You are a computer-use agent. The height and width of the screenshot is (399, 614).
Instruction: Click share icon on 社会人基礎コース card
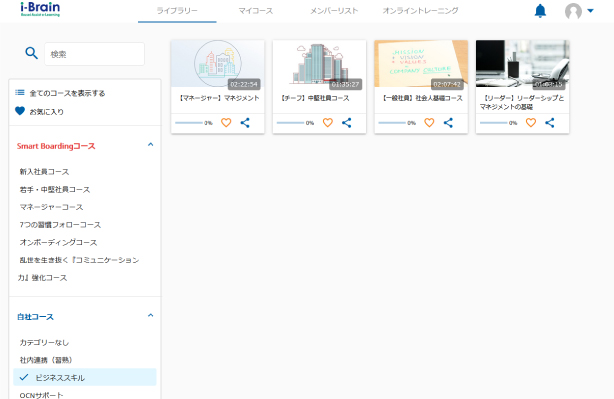click(448, 123)
